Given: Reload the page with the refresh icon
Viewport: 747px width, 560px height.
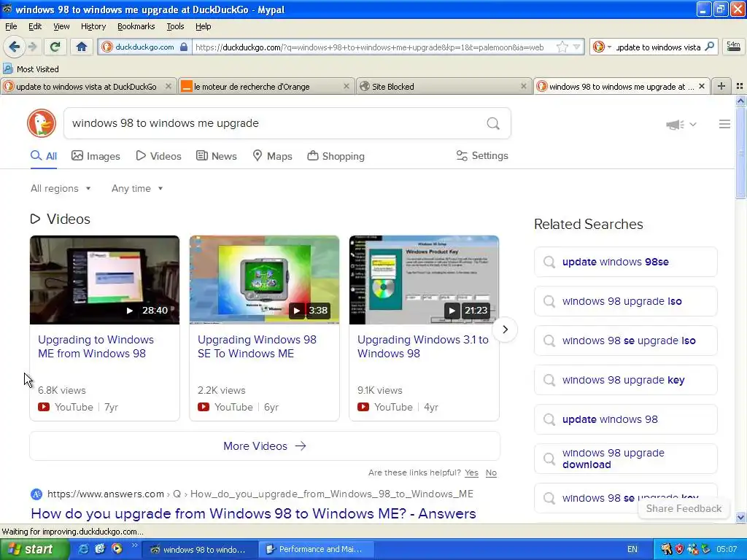Looking at the screenshot, I should click(x=55, y=47).
